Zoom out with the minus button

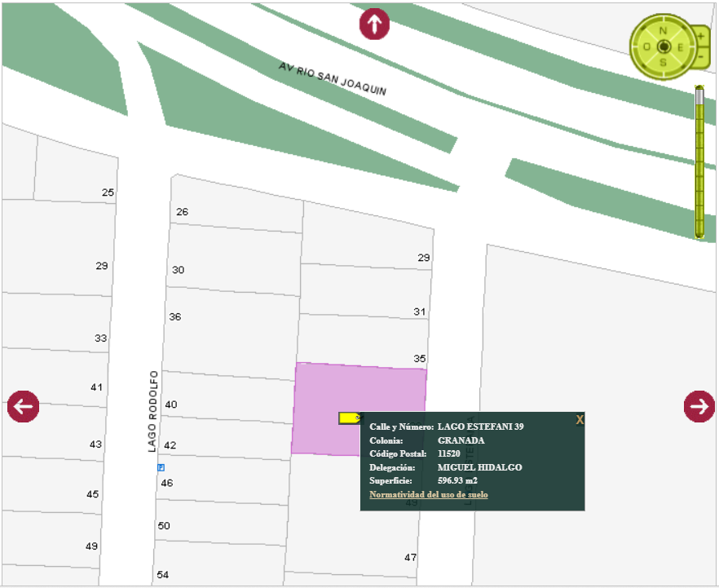click(700, 58)
